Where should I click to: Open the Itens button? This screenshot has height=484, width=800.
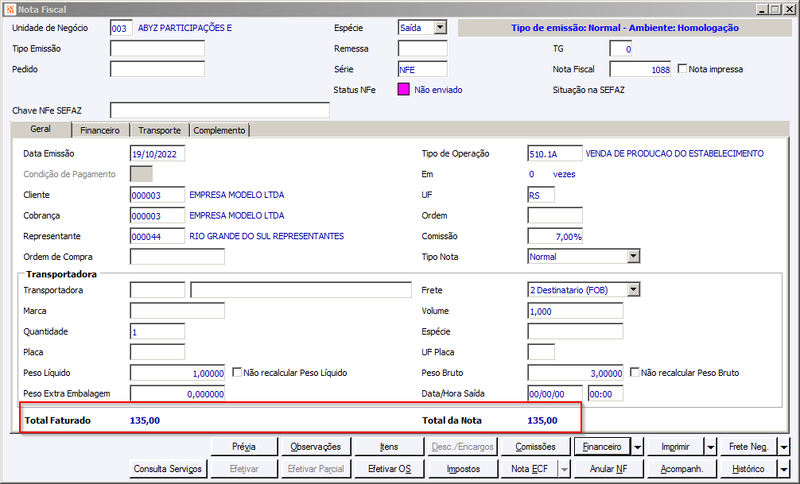click(389, 447)
